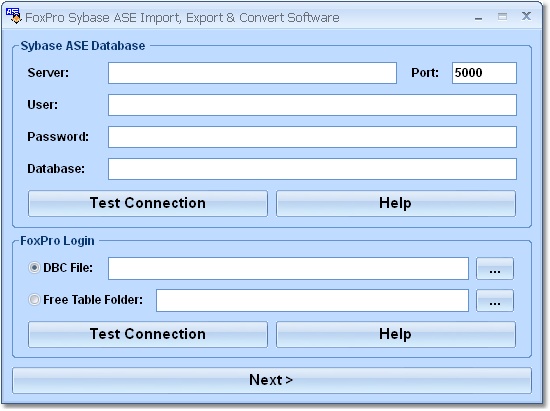Select the DBC File radio button

34,268
